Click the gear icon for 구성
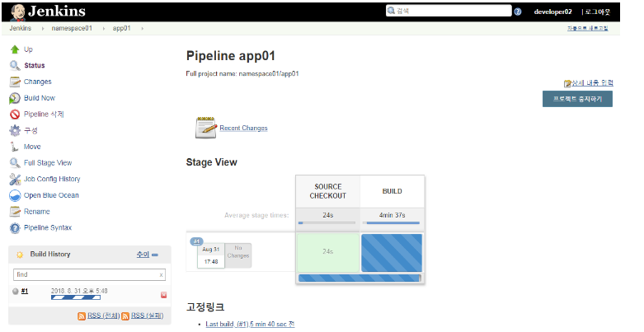 (x=15, y=130)
